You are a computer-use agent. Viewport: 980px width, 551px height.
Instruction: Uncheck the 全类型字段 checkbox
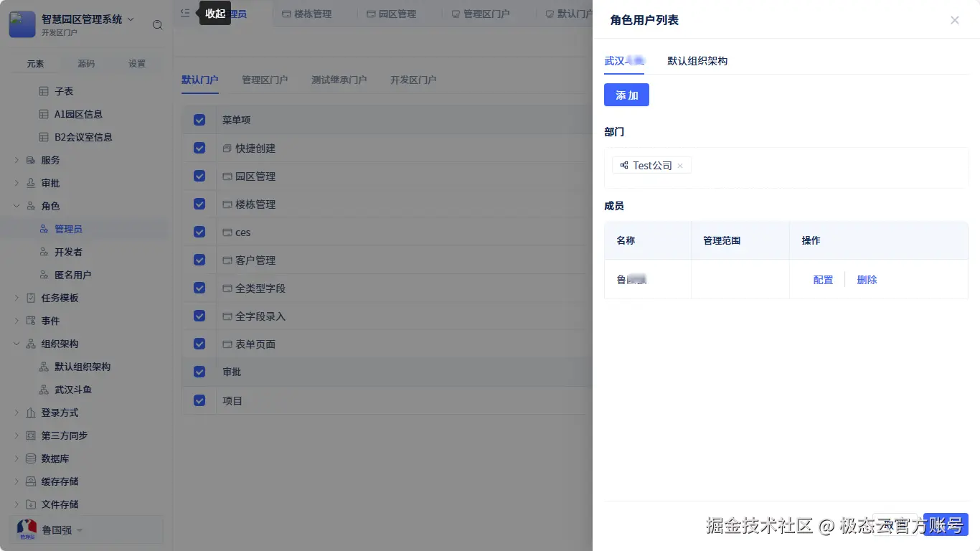pyautogui.click(x=199, y=288)
